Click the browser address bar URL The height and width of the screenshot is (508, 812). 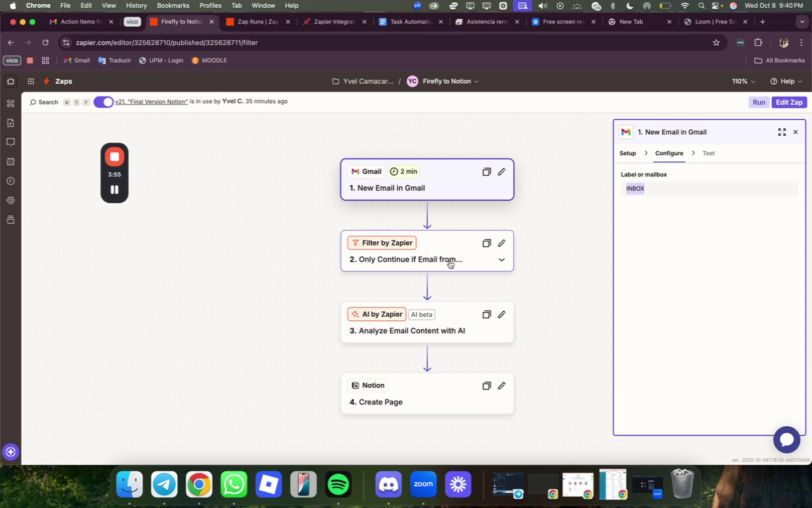point(167,42)
